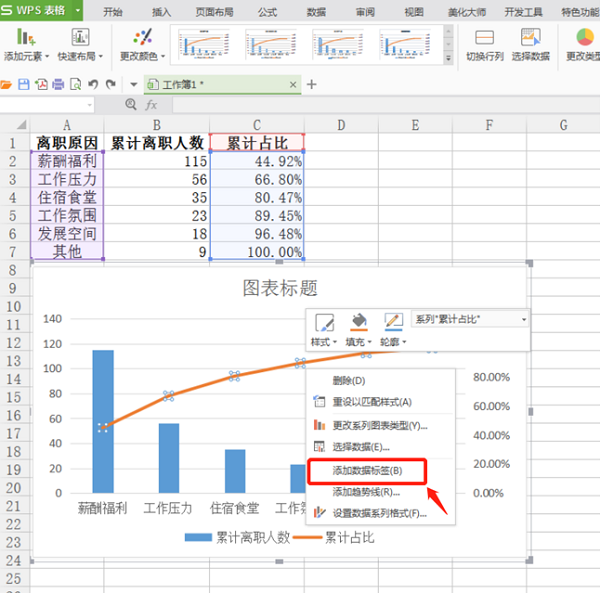The image size is (600, 593).
Task: Click the 轮廓 outline pencil icon
Action: (x=394, y=321)
